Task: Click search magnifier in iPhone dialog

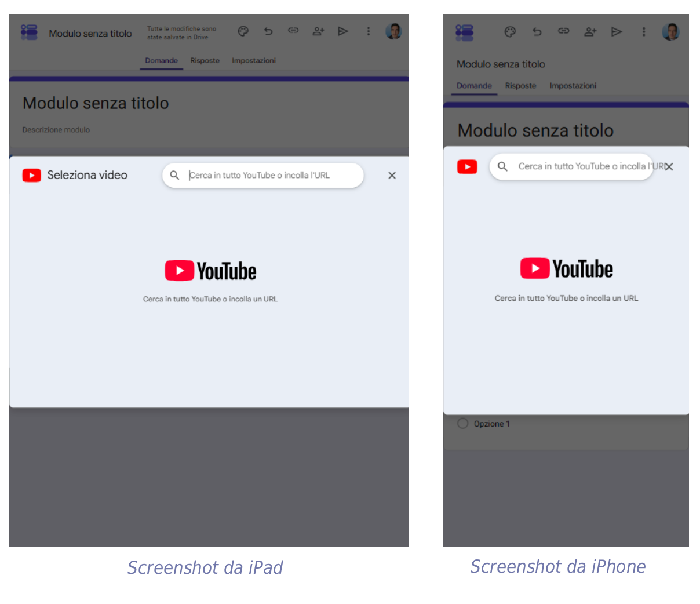Action: [x=503, y=166]
